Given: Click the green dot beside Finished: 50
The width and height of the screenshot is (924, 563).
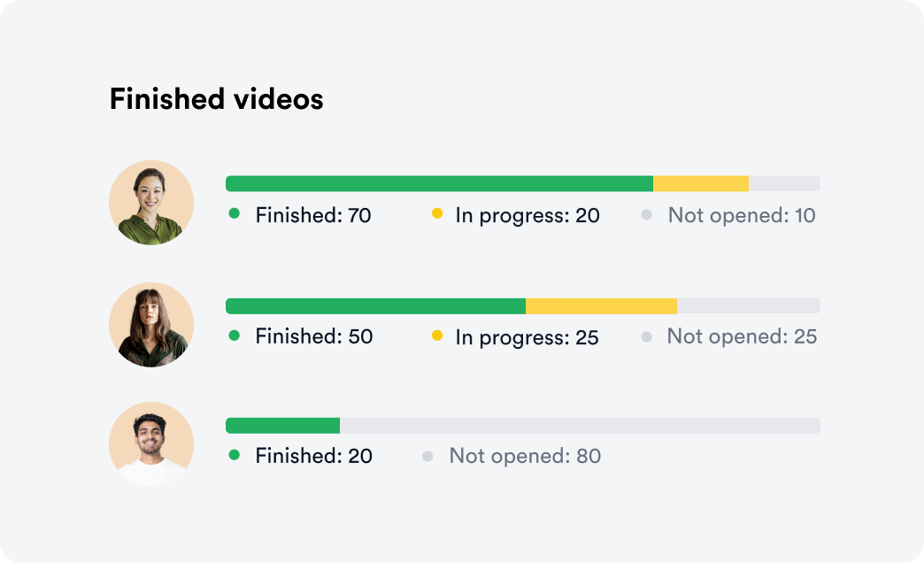Looking at the screenshot, I should 234,335.
